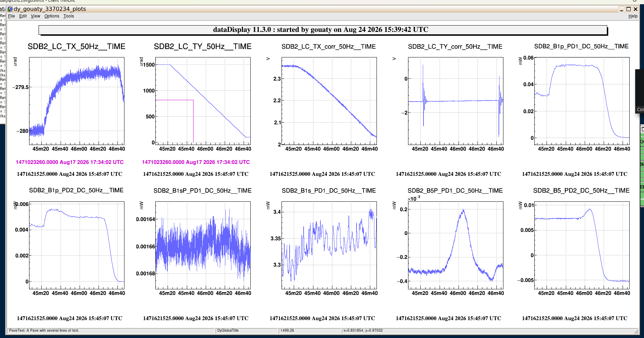This screenshot has height=338, width=644.
Task: Open the File menu
Action: [x=11, y=16]
